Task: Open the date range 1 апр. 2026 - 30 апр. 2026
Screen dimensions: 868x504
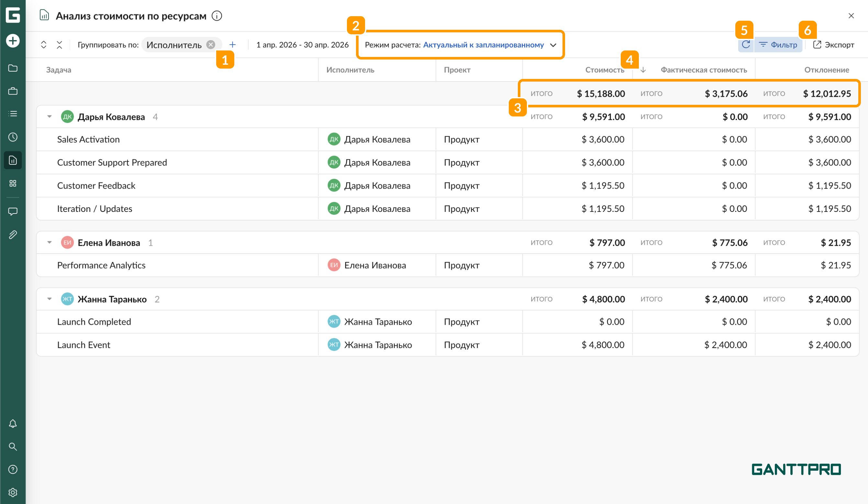Action: pyautogui.click(x=302, y=45)
